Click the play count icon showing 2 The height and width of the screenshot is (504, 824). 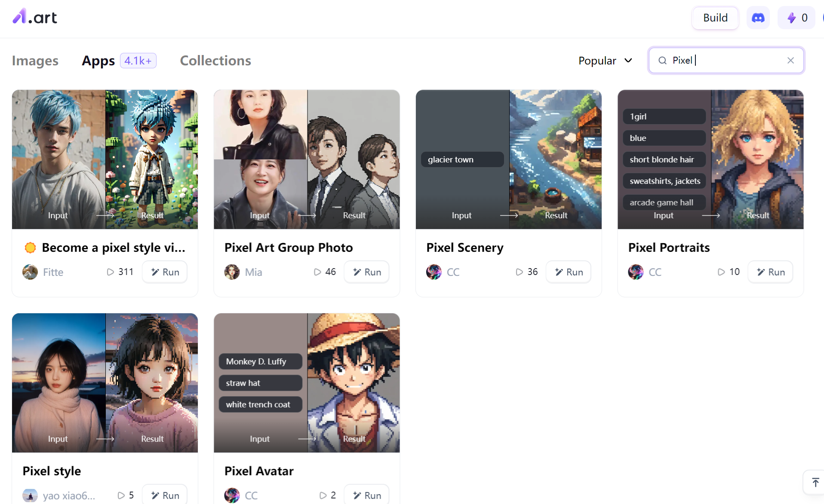pos(323,495)
